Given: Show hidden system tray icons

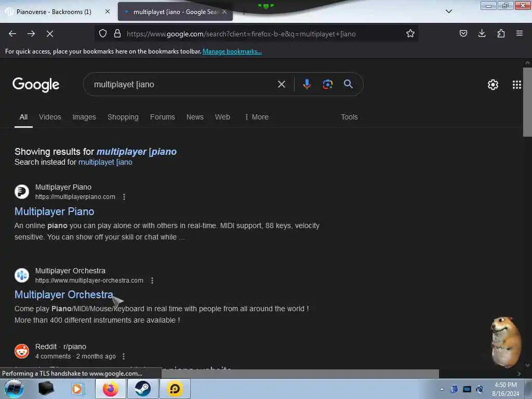Looking at the screenshot, I should click(442, 389).
